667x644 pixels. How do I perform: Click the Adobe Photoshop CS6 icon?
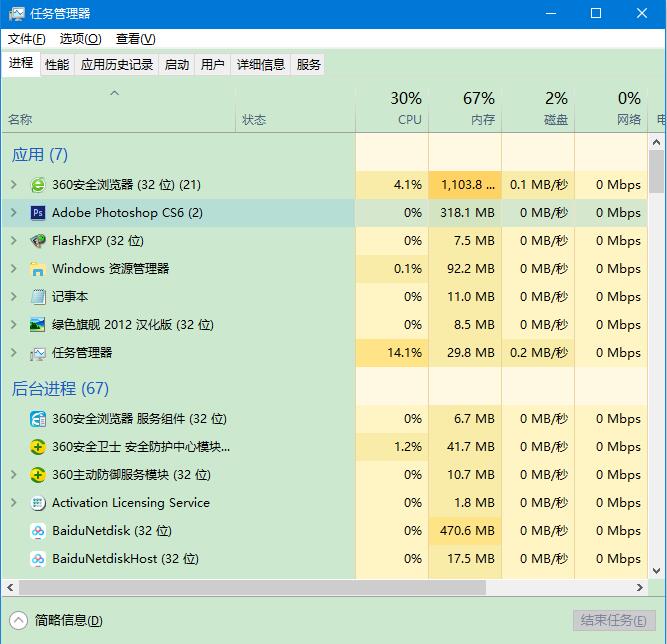tap(38, 213)
